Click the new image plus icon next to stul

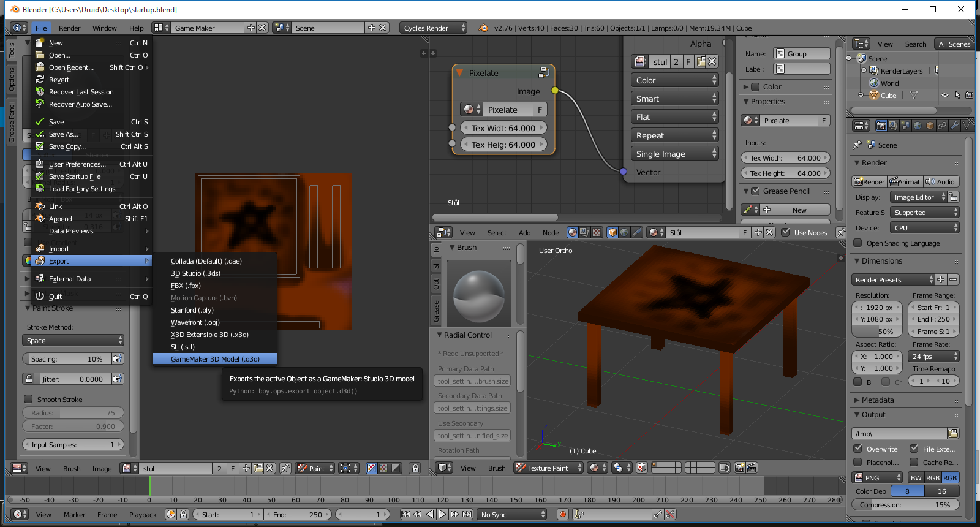pos(246,469)
